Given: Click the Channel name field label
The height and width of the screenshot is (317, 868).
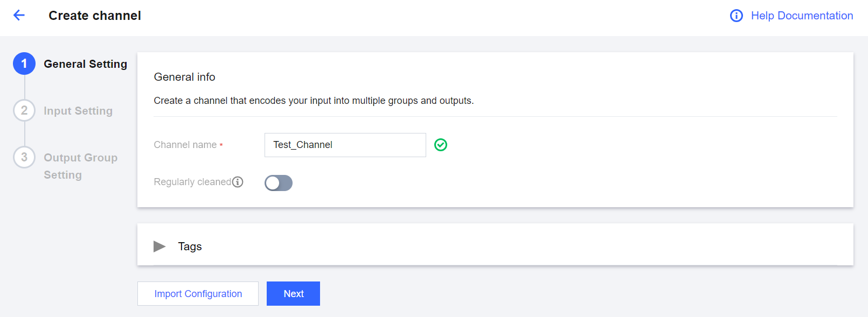Looking at the screenshot, I should coord(185,145).
